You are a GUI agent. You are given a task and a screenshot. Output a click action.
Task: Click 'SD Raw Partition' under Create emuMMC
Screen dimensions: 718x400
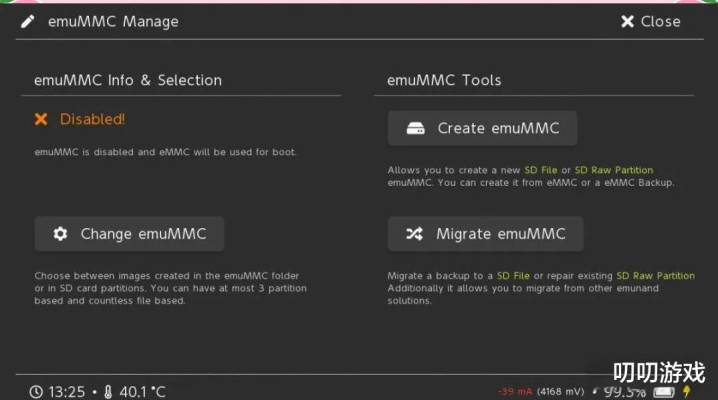click(x=614, y=170)
